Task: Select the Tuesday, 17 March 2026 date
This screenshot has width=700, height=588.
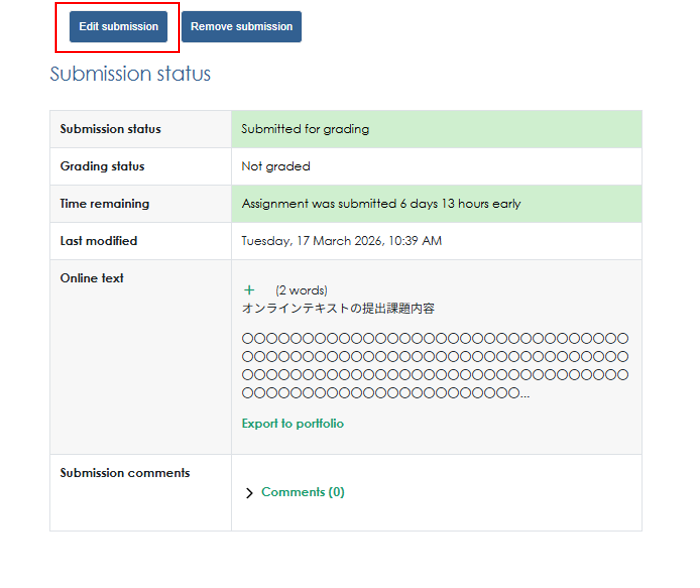Action: coord(341,241)
